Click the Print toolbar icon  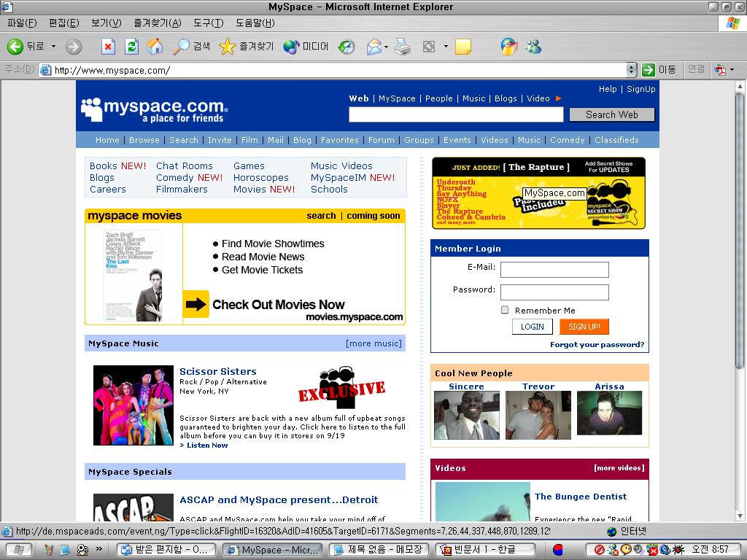[x=403, y=47]
